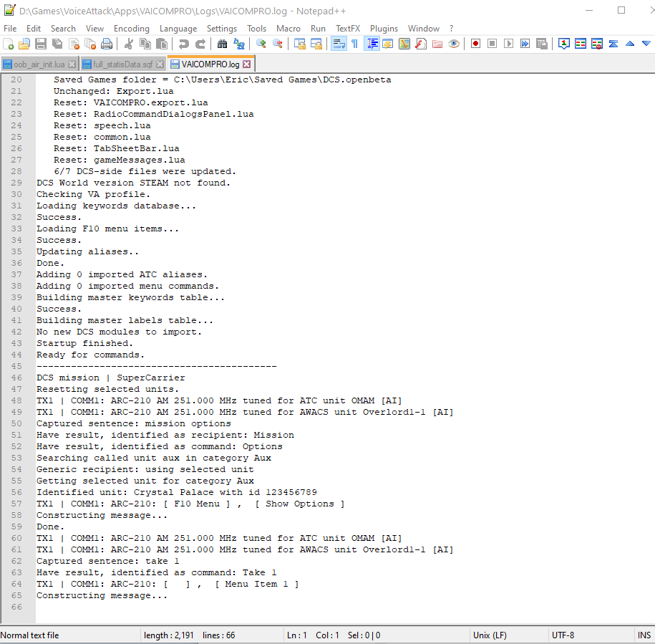Click the Zoom Out magnifier icon

pos(277,44)
